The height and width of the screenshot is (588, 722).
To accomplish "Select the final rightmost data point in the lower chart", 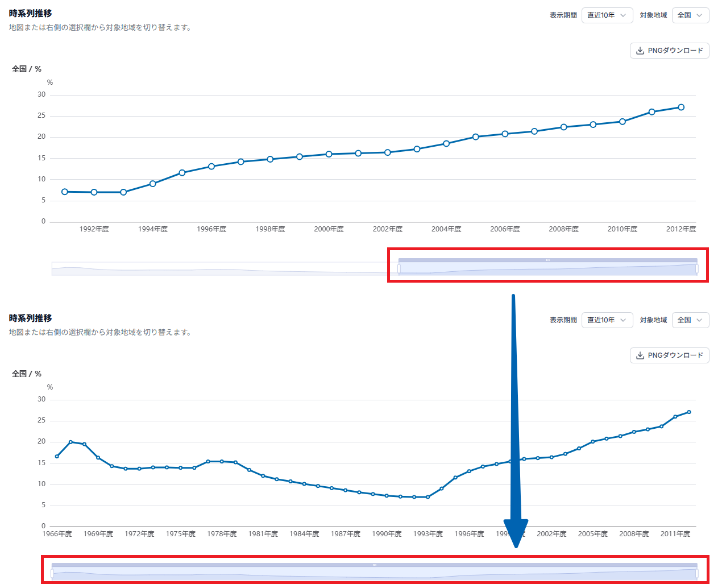I will [689, 412].
